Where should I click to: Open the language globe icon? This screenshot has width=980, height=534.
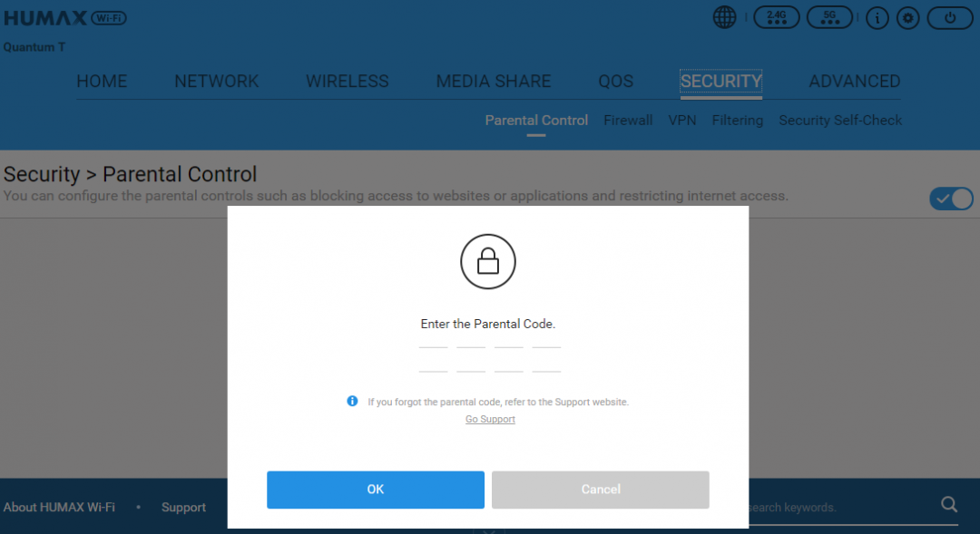click(724, 17)
